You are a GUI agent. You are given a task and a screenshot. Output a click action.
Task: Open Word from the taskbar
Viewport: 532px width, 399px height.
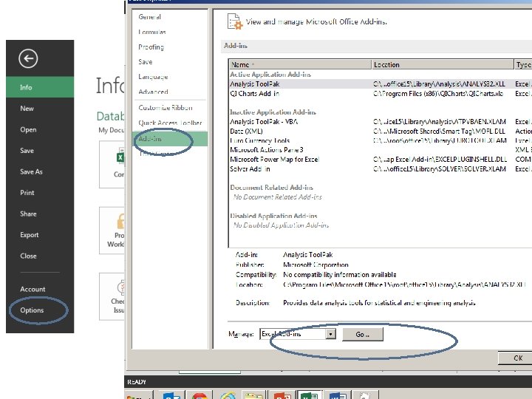(338, 395)
